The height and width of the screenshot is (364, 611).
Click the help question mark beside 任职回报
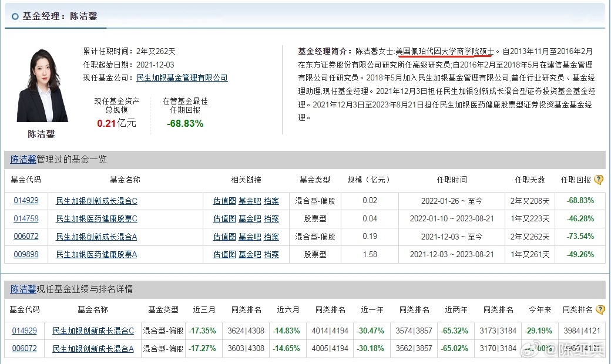pyautogui.click(x=599, y=180)
